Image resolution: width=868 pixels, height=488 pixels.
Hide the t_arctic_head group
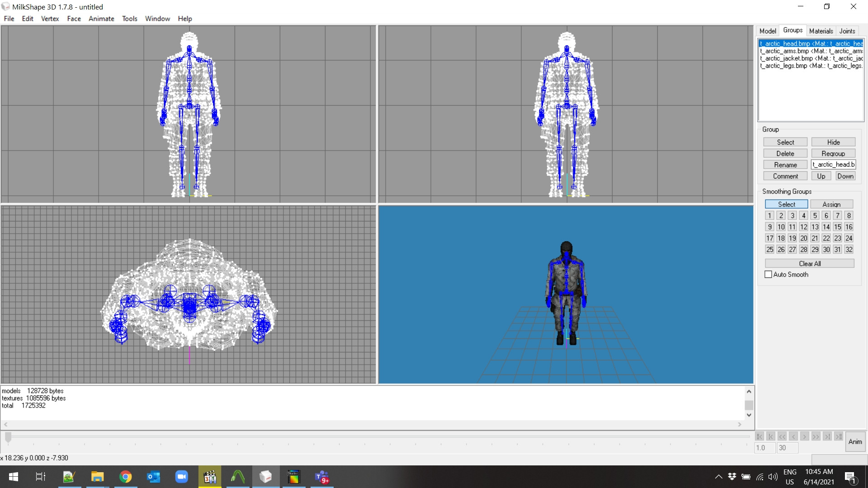click(x=833, y=142)
